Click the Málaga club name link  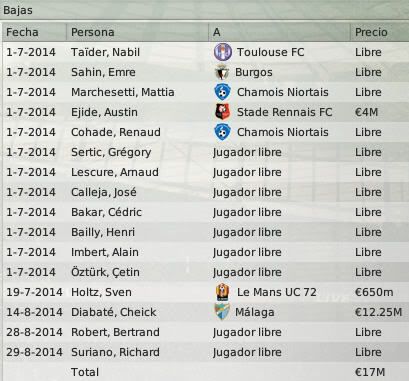click(255, 312)
